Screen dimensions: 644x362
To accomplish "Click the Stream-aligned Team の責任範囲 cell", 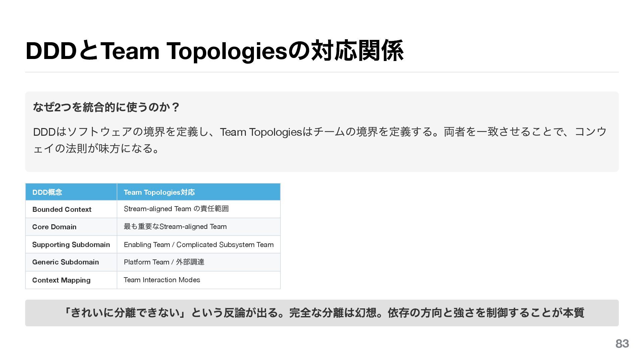I will tap(176, 209).
